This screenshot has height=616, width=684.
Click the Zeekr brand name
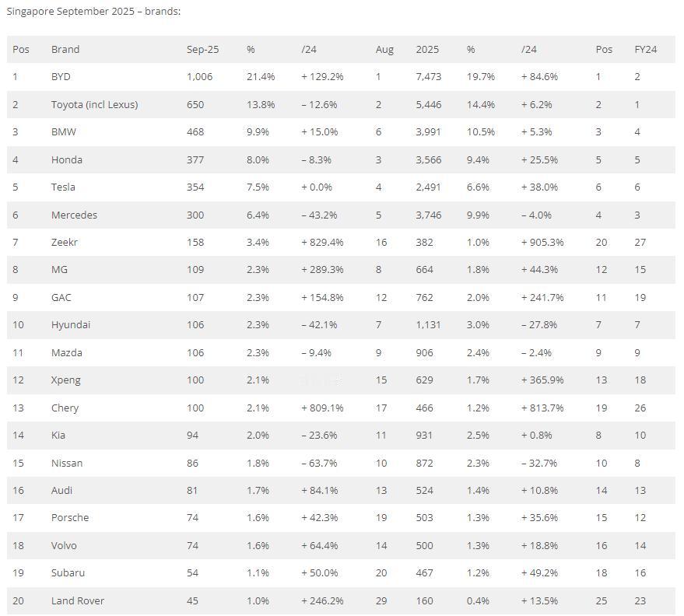[65, 242]
